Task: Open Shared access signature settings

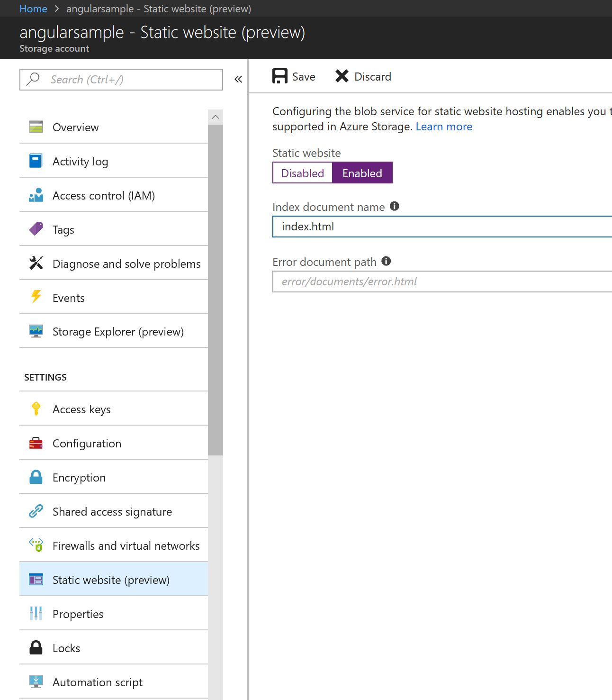Action: tap(114, 511)
